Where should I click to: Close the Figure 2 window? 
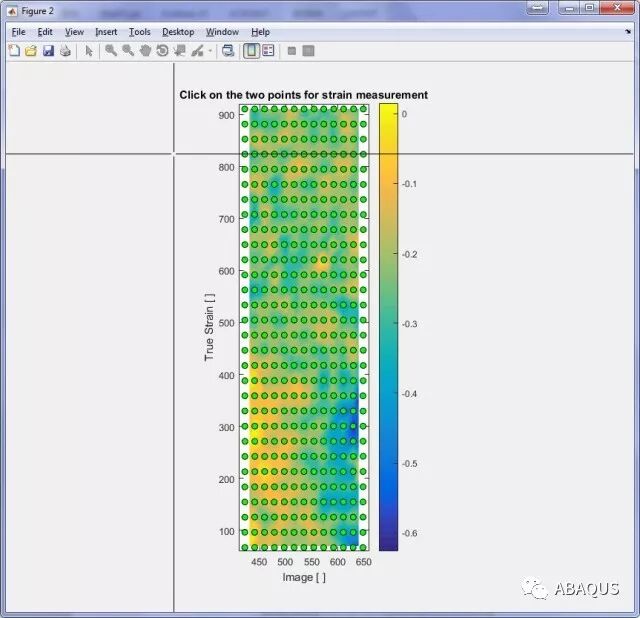tap(617, 8)
